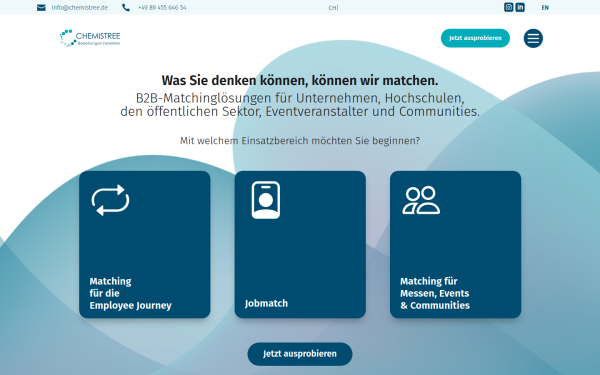The height and width of the screenshot is (375, 600).
Task: Click the teal Jetzt ausprobieren header button
Action: pos(475,38)
